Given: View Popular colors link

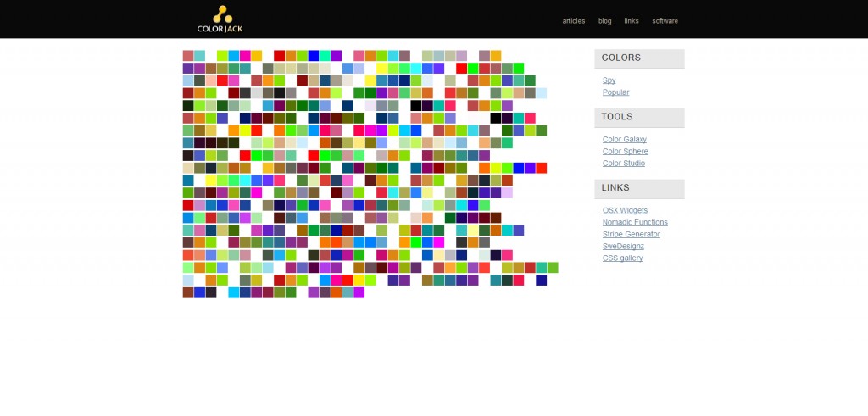Looking at the screenshot, I should [615, 92].
